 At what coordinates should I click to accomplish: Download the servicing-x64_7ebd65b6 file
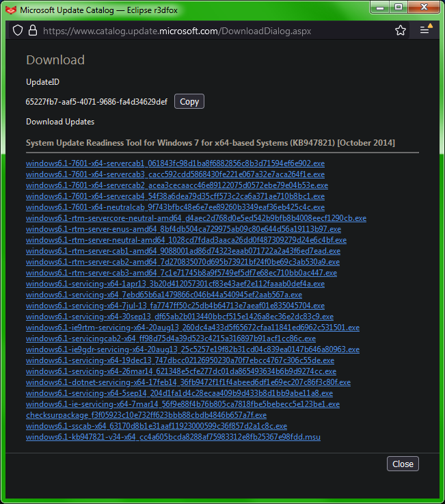tap(164, 295)
